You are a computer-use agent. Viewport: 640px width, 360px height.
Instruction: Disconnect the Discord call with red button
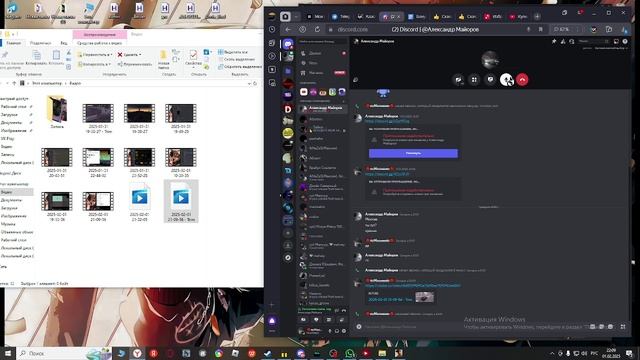click(x=522, y=80)
